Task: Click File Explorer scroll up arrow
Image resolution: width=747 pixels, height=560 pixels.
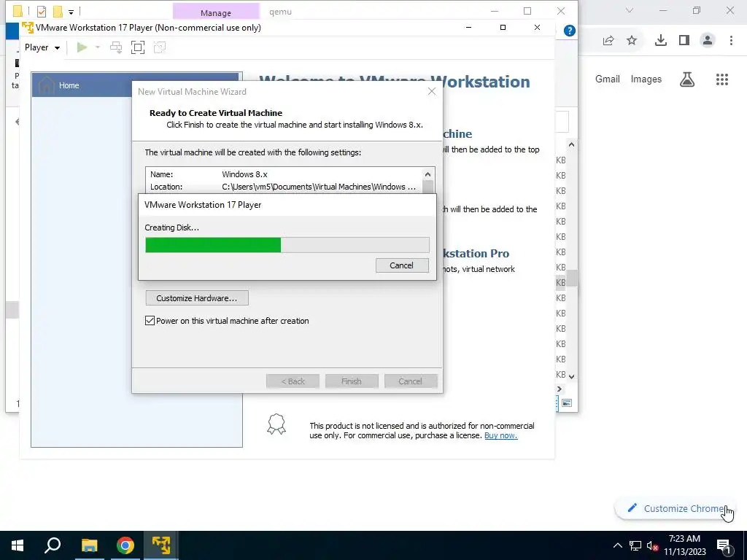Action: pos(572,145)
